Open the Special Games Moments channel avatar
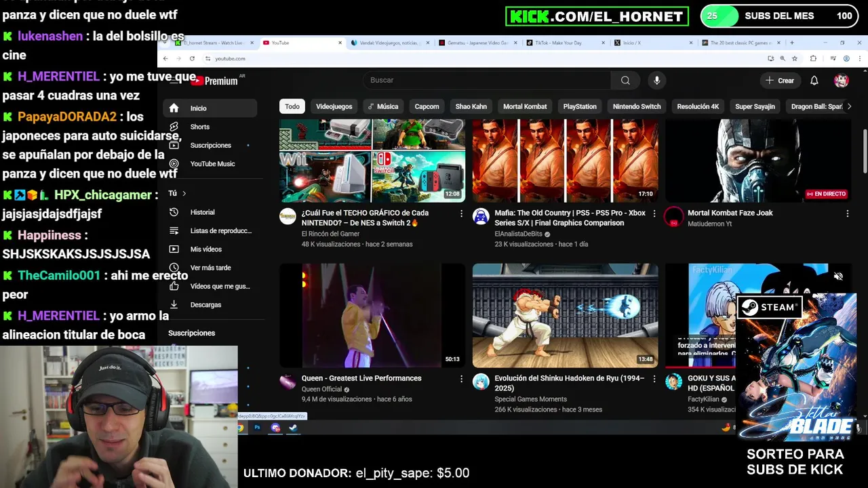This screenshot has height=488, width=868. pos(481,382)
